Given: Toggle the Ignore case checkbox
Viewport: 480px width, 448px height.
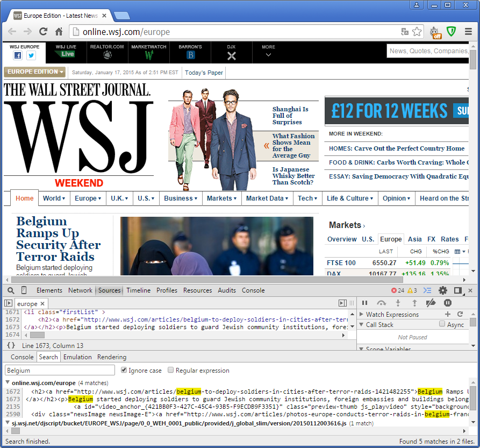Looking at the screenshot, I should [124, 370].
